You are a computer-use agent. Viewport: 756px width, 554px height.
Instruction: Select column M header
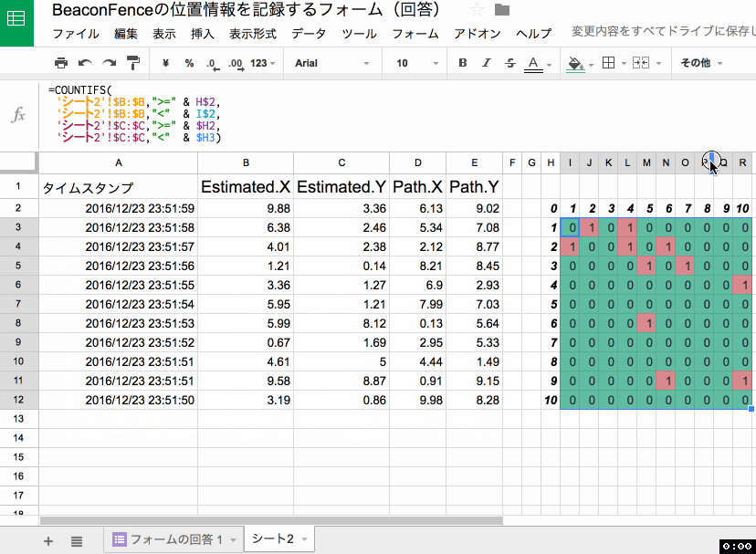coord(646,163)
